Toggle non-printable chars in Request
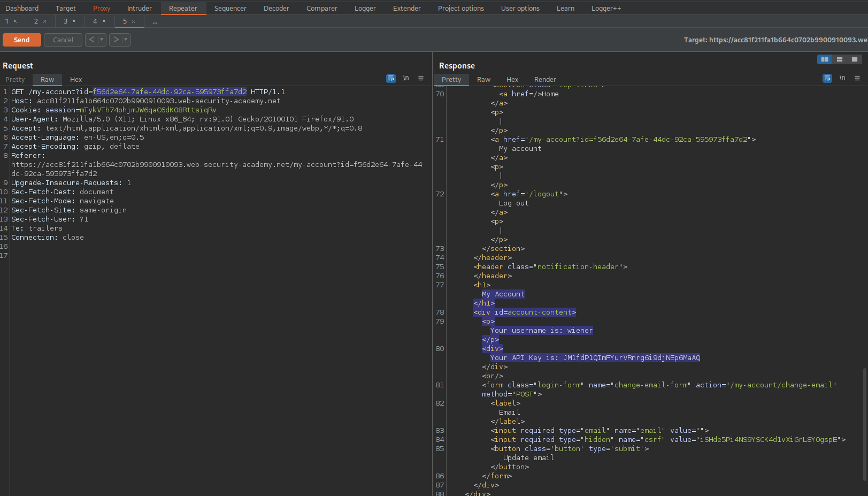The width and height of the screenshot is (868, 496). tap(406, 78)
